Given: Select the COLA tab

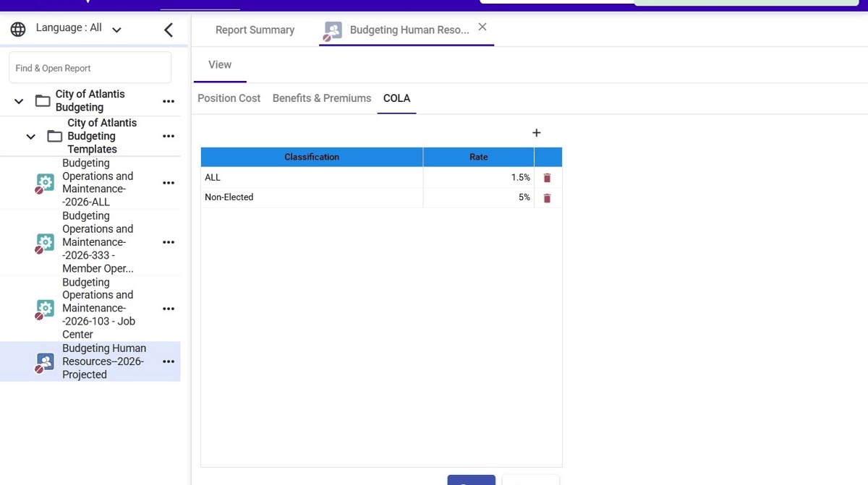Looking at the screenshot, I should tap(396, 98).
